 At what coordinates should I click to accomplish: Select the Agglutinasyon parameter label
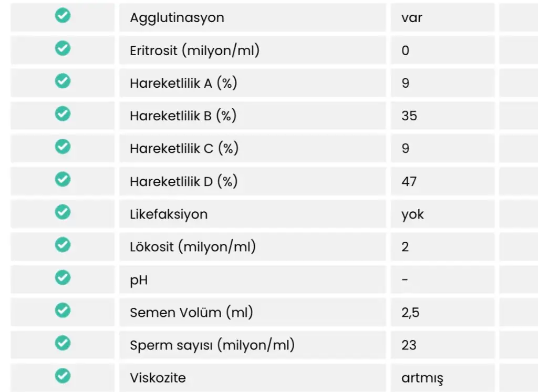coord(177,17)
